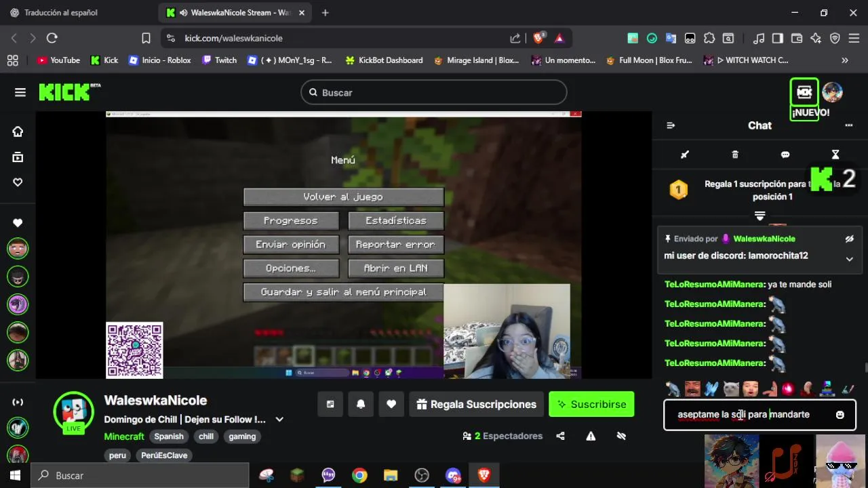The height and width of the screenshot is (488, 868).
Task: Open OBS Studio from taskbar
Action: 422,476
